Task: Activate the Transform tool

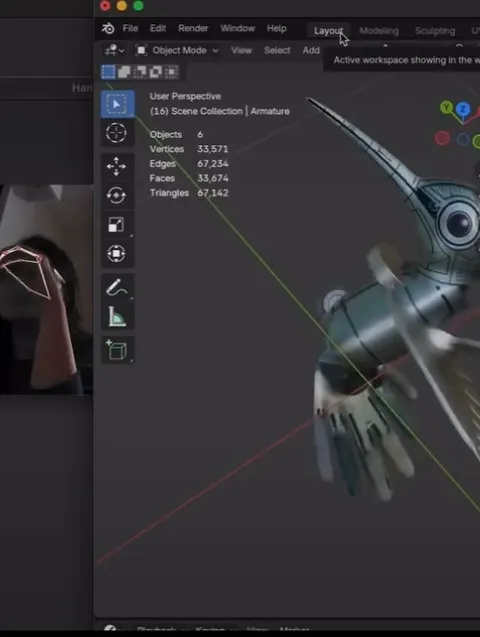Action: coord(117,254)
